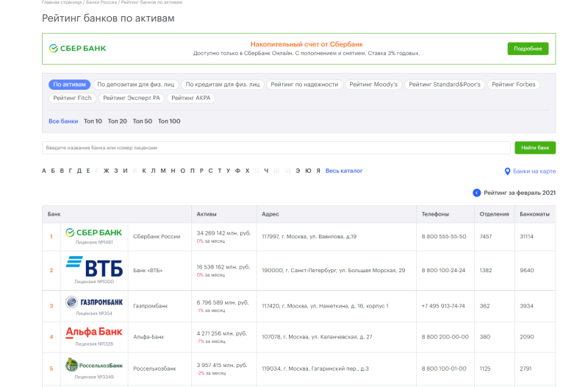Click the Накопительный счет от Сбербанк headline
The image size is (588, 387).
(306, 44)
